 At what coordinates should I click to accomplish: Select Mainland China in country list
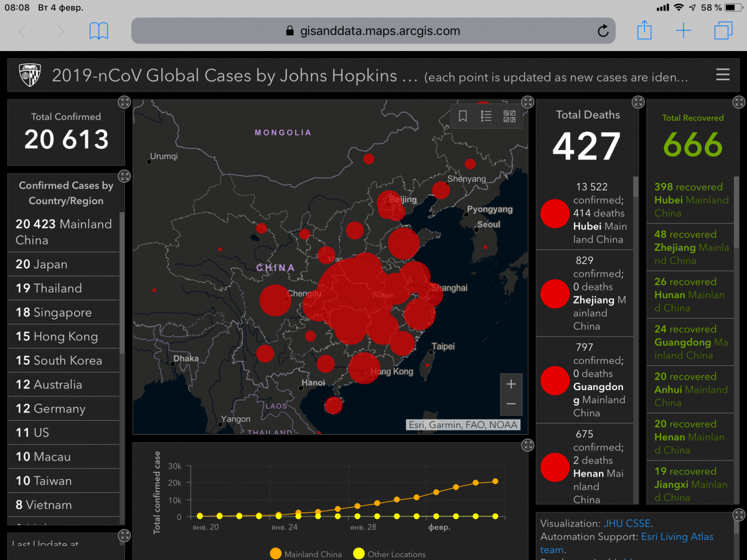[x=63, y=232]
